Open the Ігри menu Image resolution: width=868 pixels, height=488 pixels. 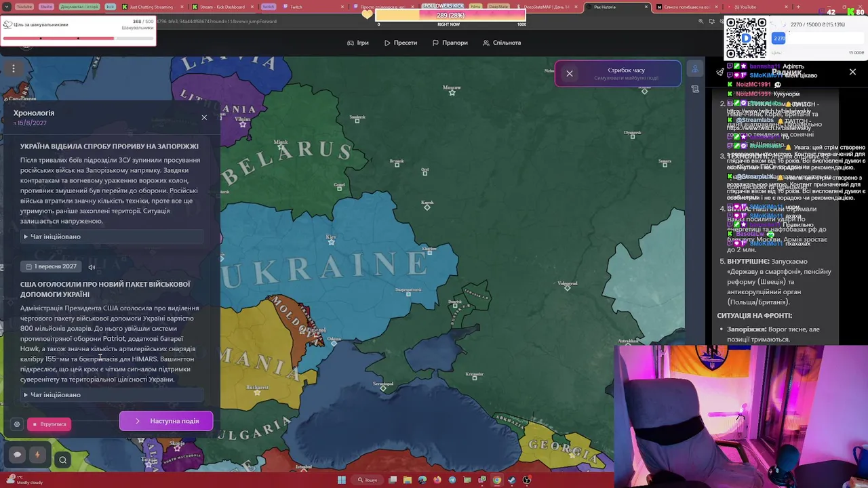pos(358,43)
